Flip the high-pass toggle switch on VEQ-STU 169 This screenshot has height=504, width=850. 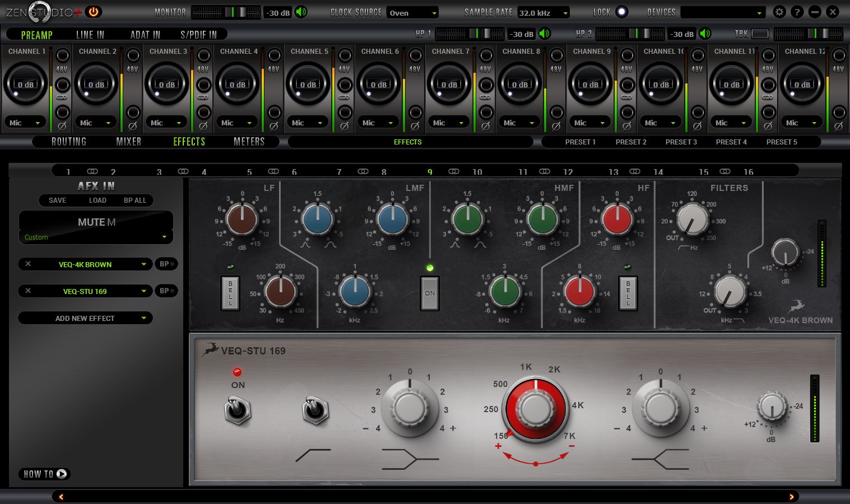pos(315,410)
